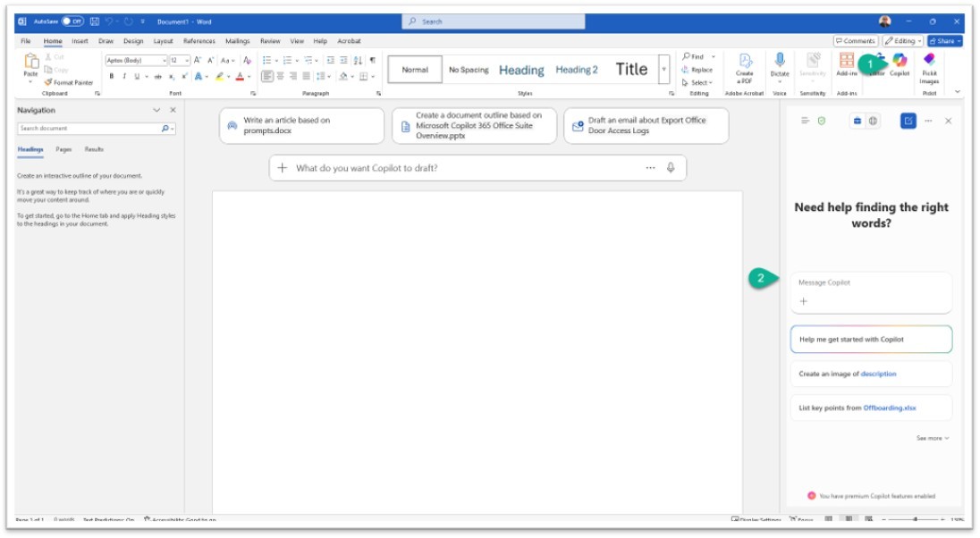
Task: Open the Editing mode dropdown
Action: click(902, 41)
